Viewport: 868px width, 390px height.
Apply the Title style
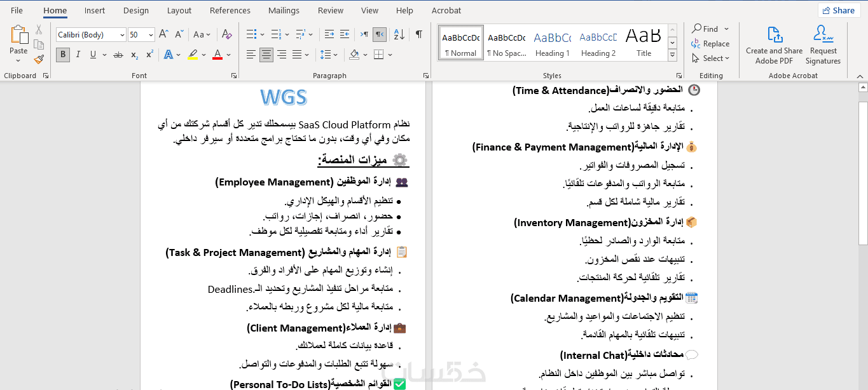[x=644, y=43]
